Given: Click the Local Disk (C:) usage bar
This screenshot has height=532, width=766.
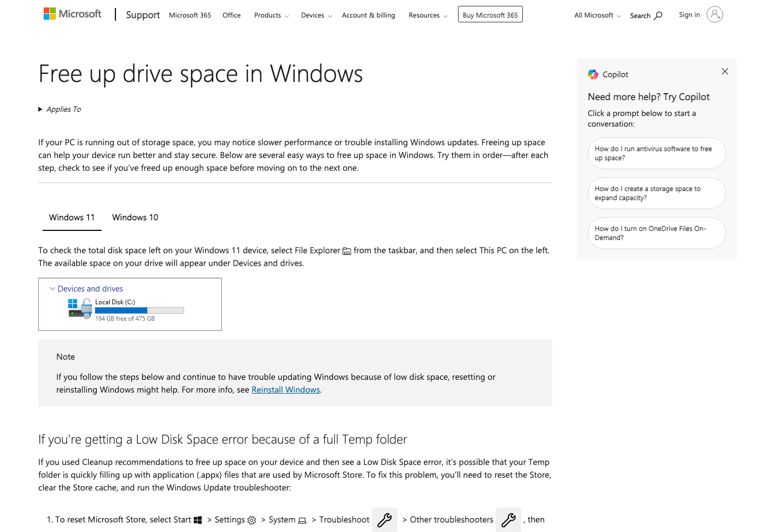Looking at the screenshot, I should [x=139, y=310].
